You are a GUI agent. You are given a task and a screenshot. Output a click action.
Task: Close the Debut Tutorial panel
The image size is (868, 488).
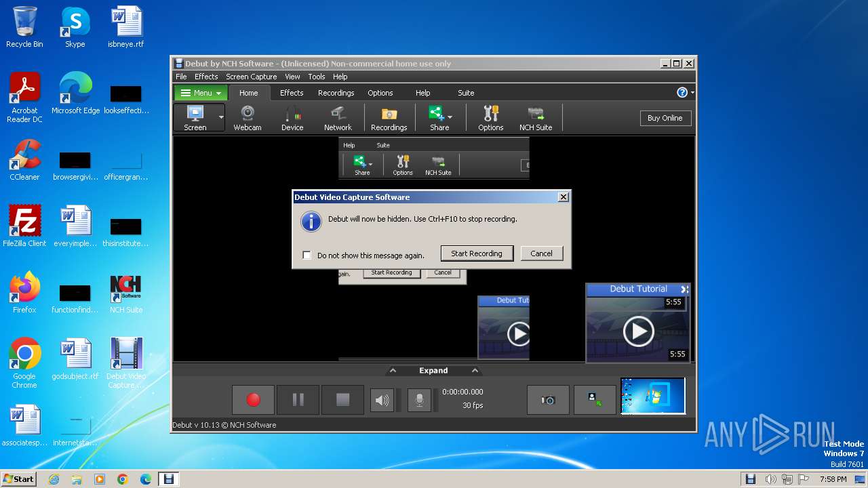[684, 289]
